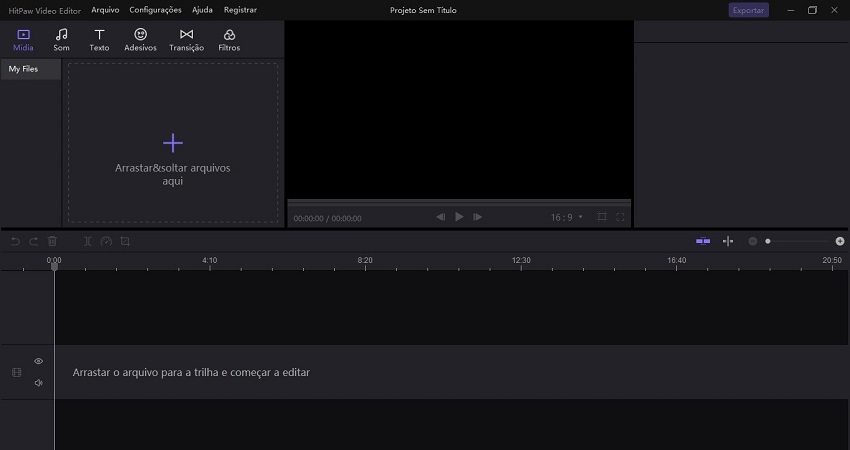Minimize the HitPaw window
Screen dimensions: 850x450
tap(791, 10)
